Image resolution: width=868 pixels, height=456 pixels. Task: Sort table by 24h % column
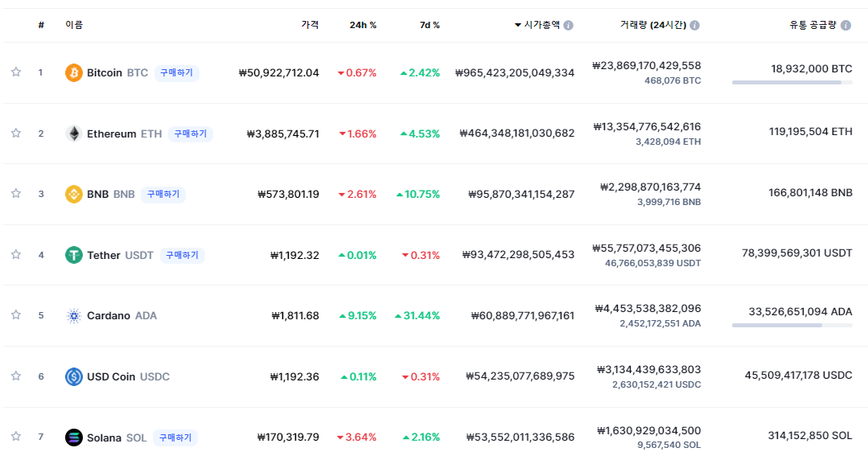tap(363, 25)
